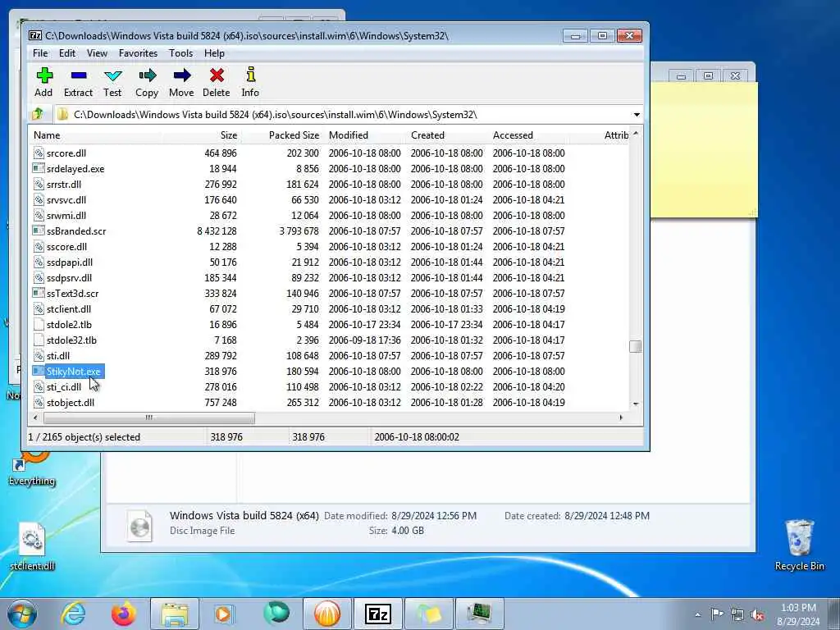Click the Move toolbar icon

[181, 75]
